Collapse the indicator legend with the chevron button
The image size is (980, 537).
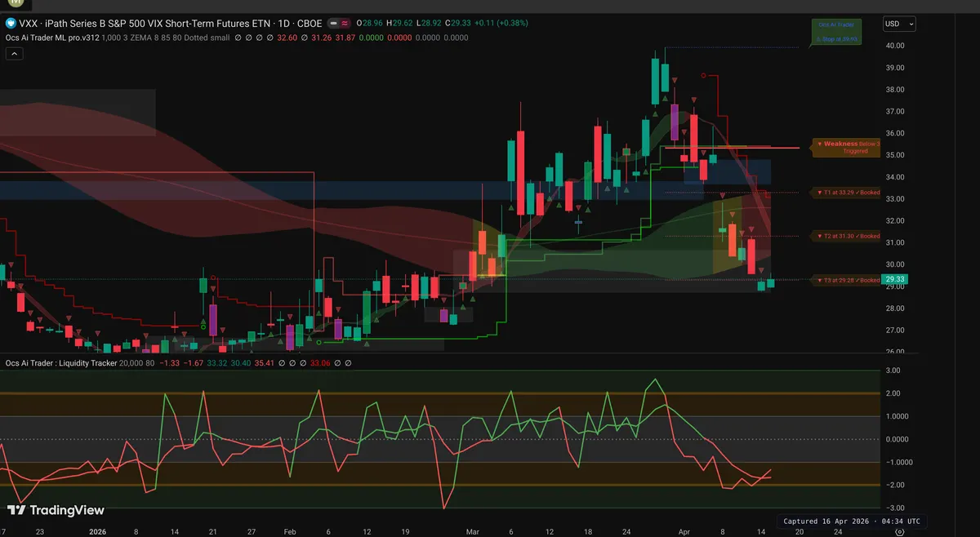(x=14, y=54)
